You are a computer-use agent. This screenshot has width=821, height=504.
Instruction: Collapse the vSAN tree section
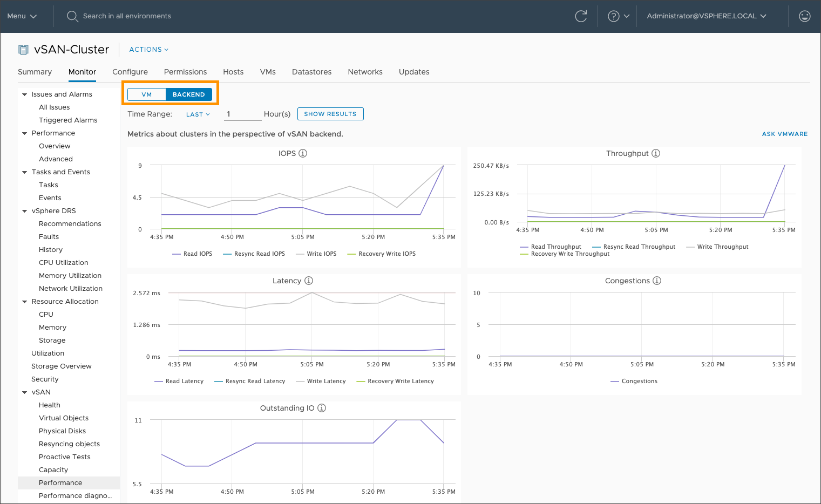tap(24, 392)
